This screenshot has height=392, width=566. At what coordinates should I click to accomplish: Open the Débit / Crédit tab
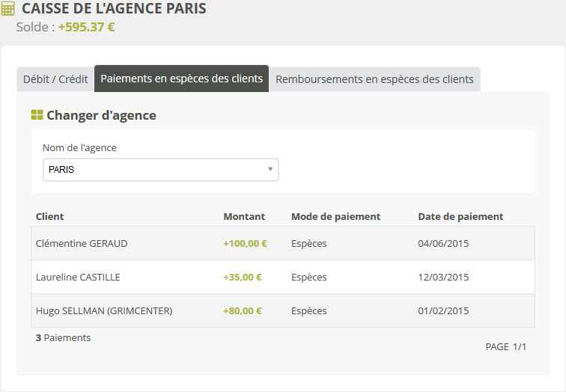(55, 79)
